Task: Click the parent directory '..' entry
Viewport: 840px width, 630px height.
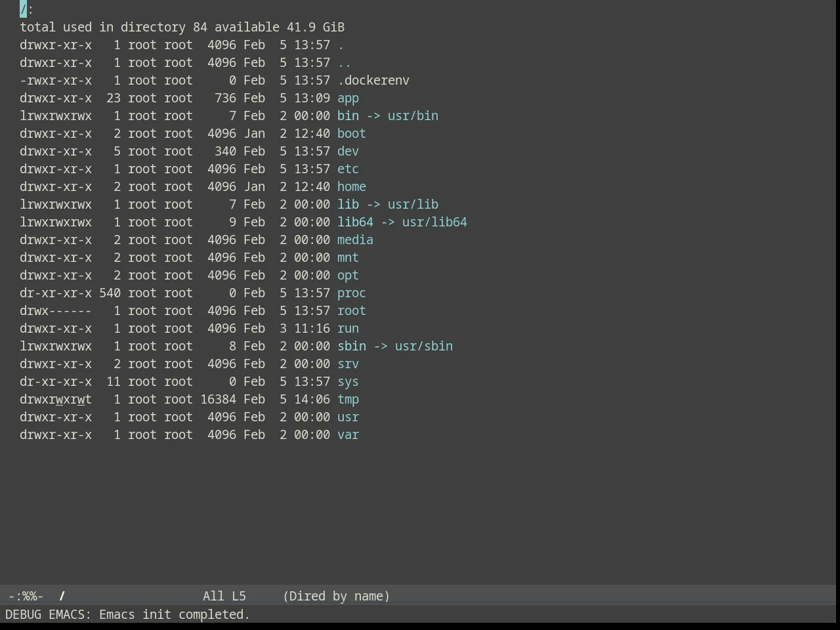Action: coord(345,63)
